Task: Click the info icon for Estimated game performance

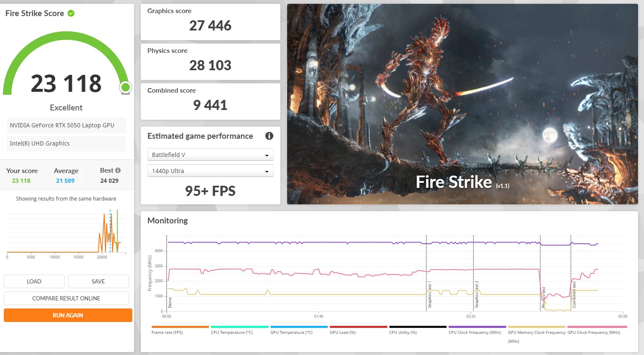Action: pos(269,136)
